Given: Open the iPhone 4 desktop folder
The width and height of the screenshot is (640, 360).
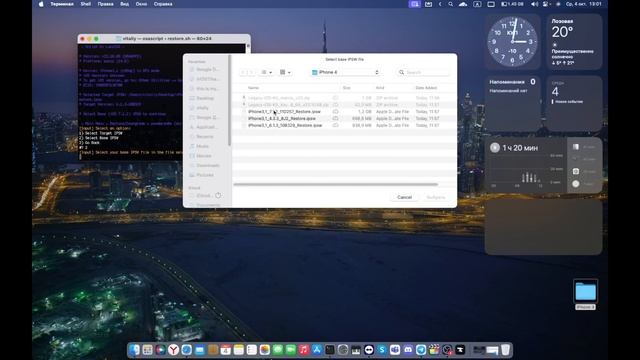Looking at the screenshot, I should click(585, 295).
